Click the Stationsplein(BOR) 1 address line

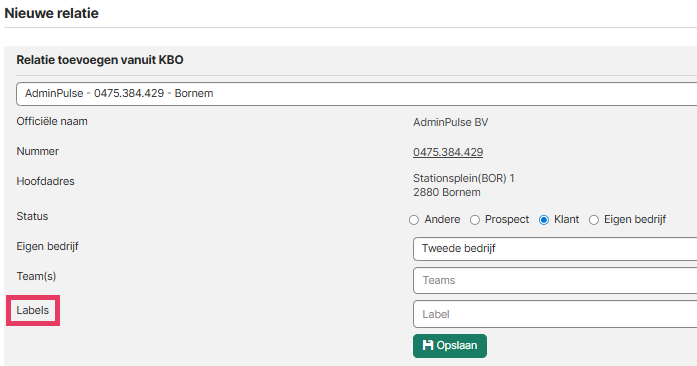pos(464,178)
